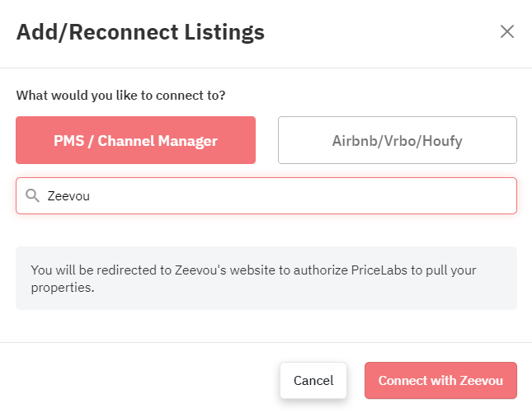Focus the Zeevou search input field
The image size is (532, 413).
tap(266, 195)
